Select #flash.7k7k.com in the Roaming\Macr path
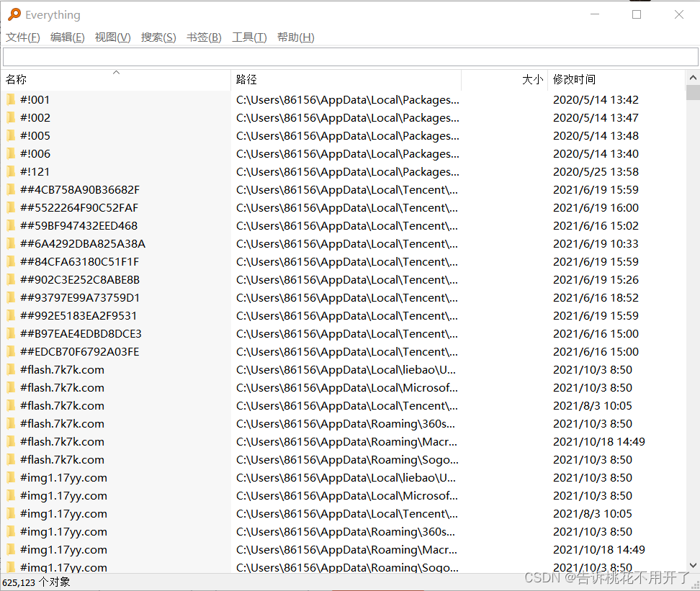 pos(62,441)
